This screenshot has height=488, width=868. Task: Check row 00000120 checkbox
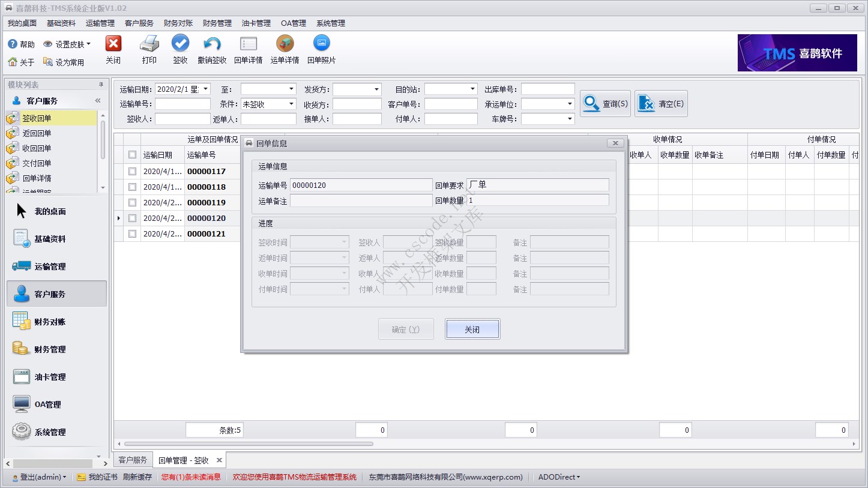132,218
